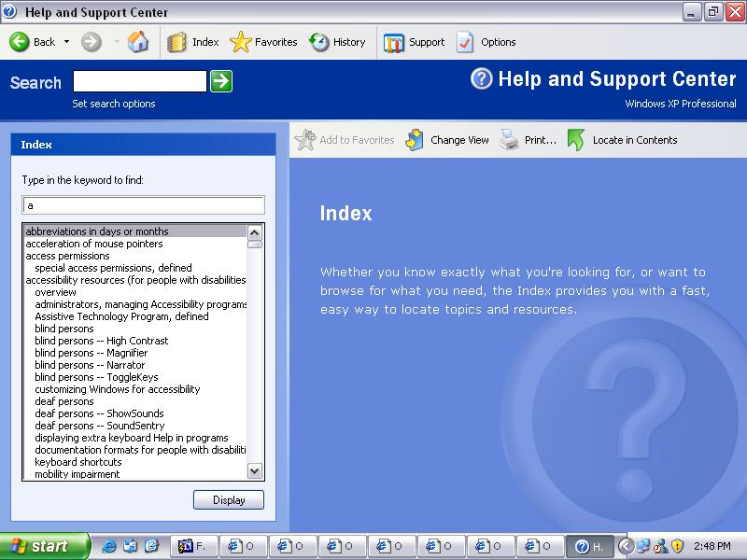747x560 pixels.
Task: Click the 2:48 PM system clock
Action: 712,546
